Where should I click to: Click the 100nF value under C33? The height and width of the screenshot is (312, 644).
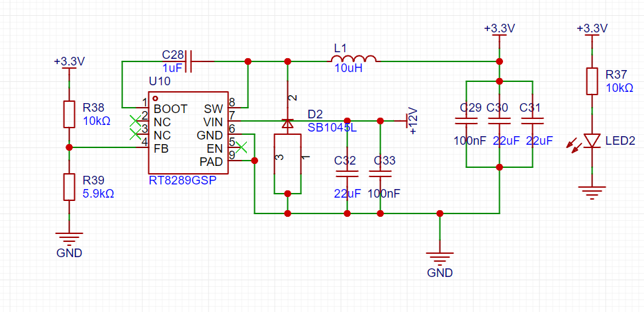click(384, 194)
